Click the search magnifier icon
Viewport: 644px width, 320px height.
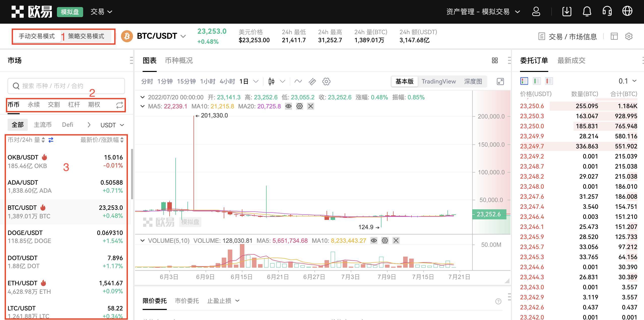coord(16,86)
